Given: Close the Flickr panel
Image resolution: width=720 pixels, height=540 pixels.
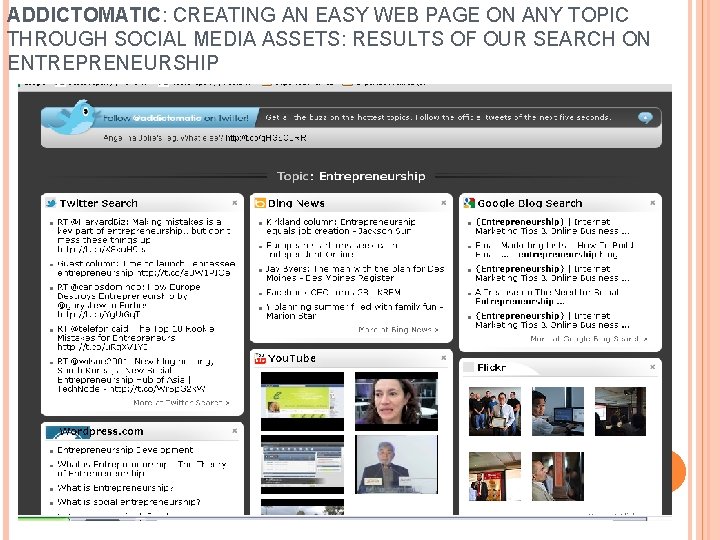Looking at the screenshot, I should pos(652,367).
